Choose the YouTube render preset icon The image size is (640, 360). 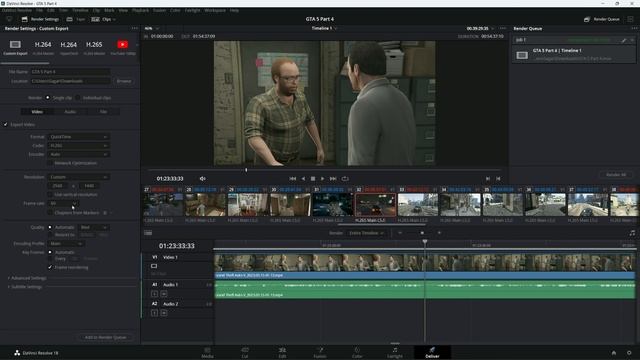(x=122, y=44)
